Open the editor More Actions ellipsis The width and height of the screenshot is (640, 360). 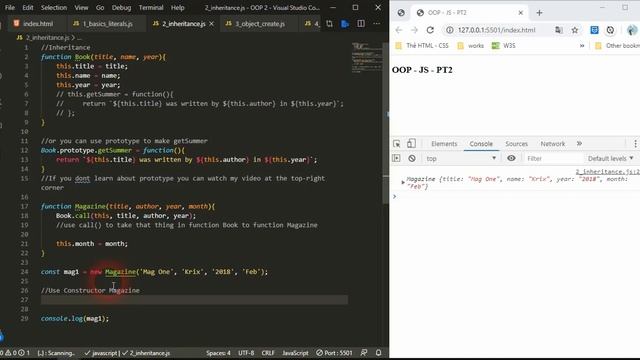coord(376,24)
